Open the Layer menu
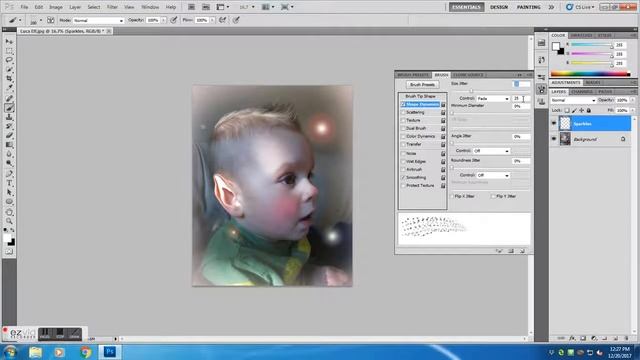The image size is (640, 360). pos(75,7)
